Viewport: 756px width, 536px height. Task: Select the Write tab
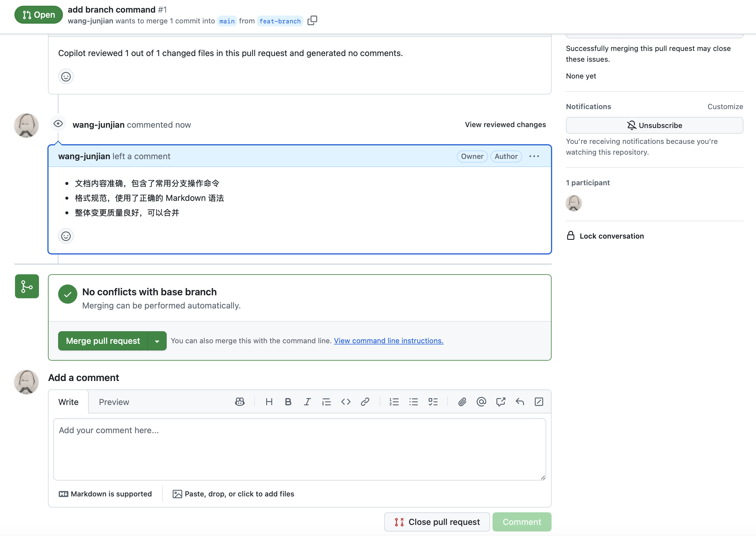click(x=68, y=402)
